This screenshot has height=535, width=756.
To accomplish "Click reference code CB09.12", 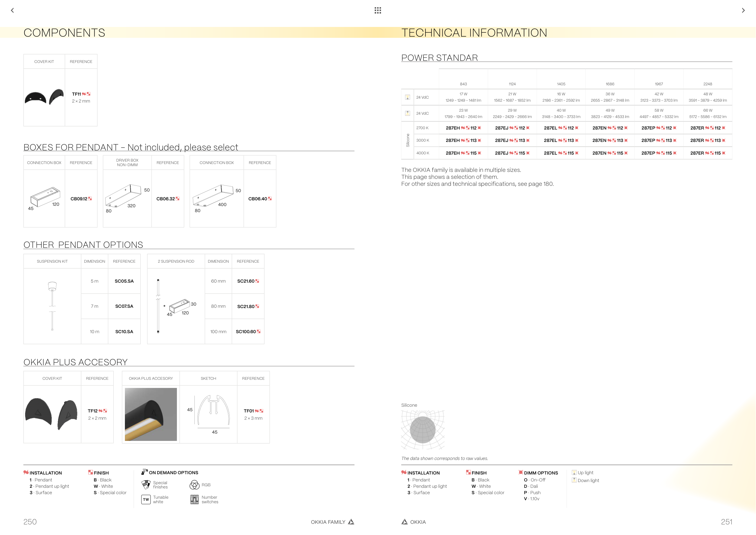I will pos(79,199).
